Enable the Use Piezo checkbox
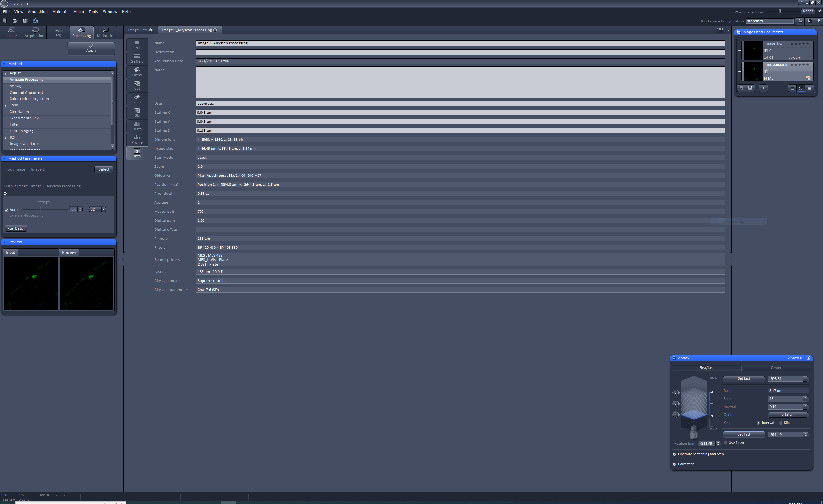The width and height of the screenshot is (823, 504). (x=726, y=443)
